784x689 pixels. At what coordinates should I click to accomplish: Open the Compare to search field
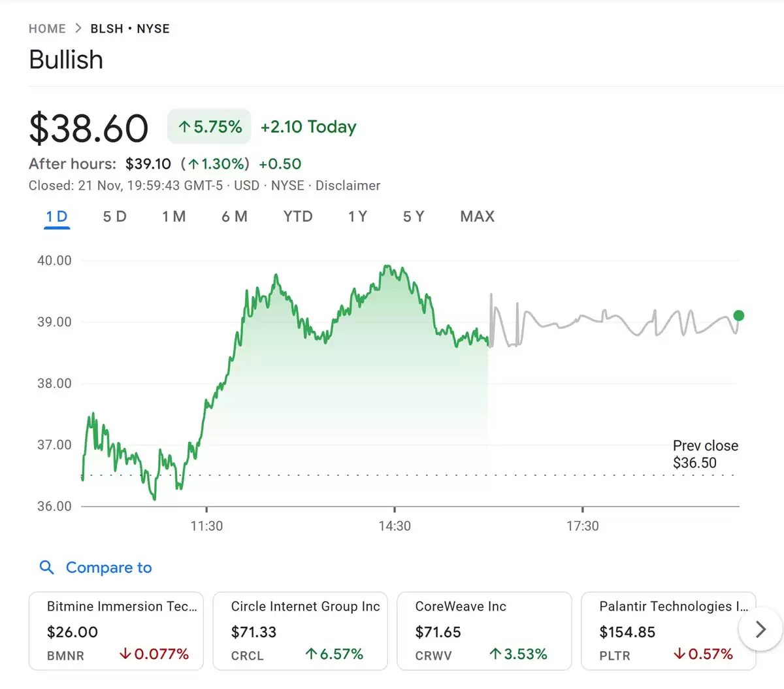[108, 567]
